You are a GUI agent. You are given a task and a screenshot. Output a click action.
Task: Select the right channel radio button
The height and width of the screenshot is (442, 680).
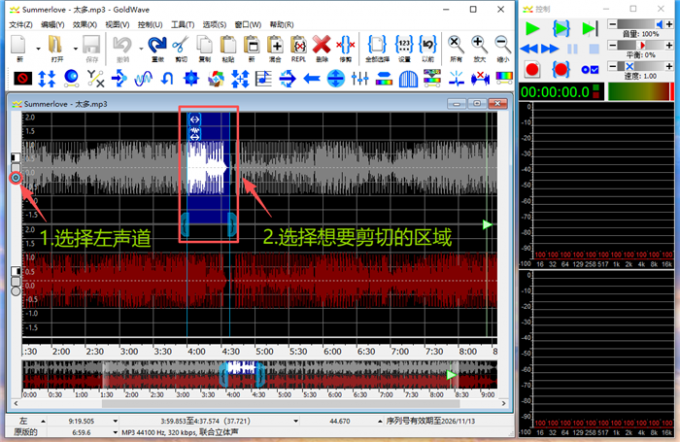pos(16,291)
